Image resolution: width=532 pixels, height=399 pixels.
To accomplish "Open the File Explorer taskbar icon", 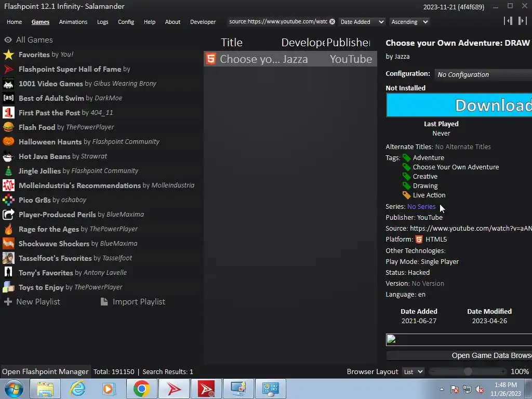I will point(46,389).
